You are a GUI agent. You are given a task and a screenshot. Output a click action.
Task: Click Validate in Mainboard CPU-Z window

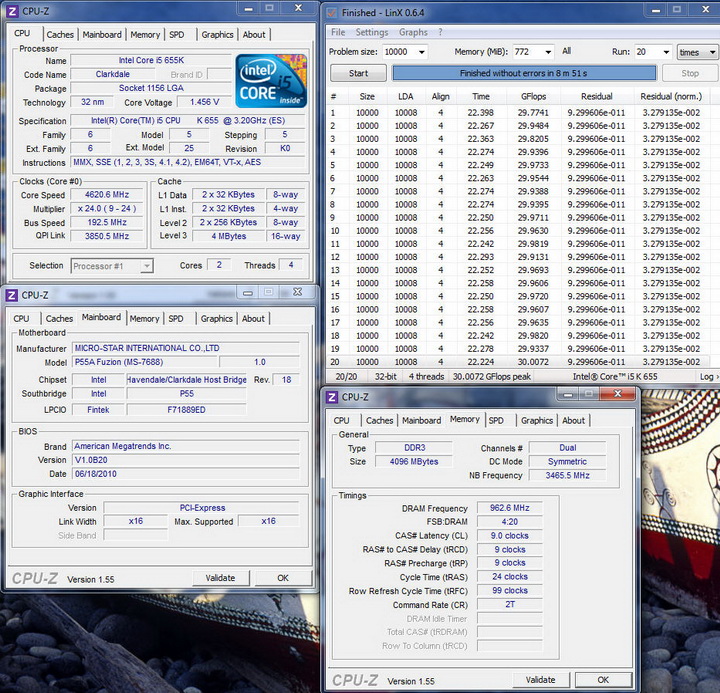click(x=220, y=578)
